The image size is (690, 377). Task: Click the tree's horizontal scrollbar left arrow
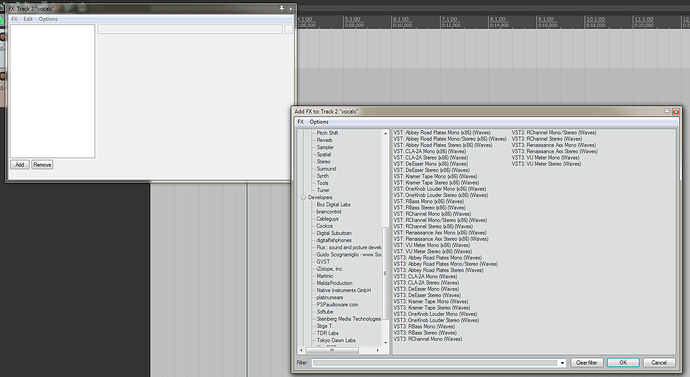[x=301, y=350]
